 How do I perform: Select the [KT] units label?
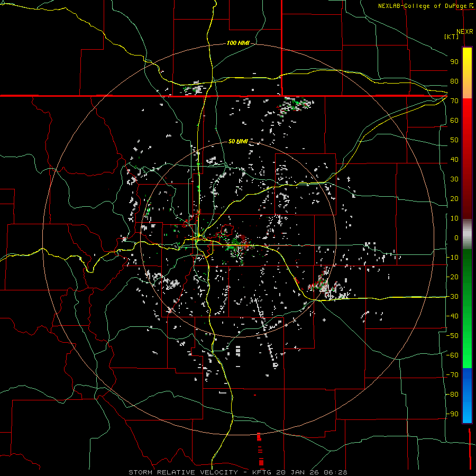point(452,36)
